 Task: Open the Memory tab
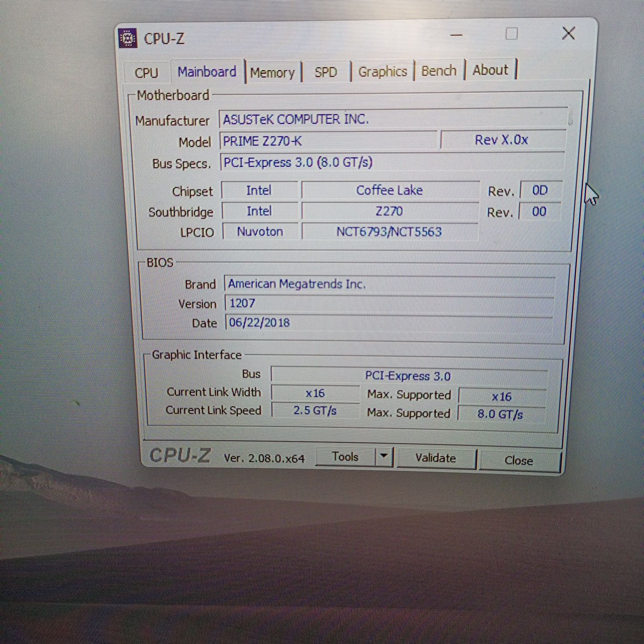tap(273, 73)
